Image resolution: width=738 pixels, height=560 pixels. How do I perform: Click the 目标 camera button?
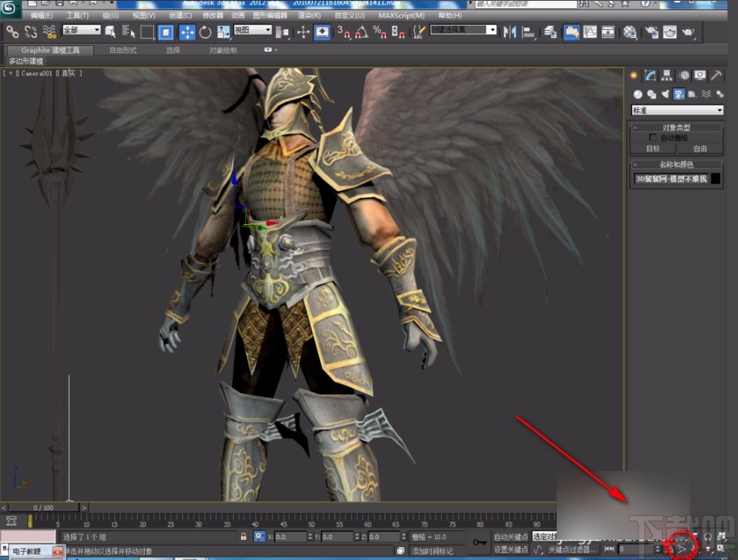654,150
